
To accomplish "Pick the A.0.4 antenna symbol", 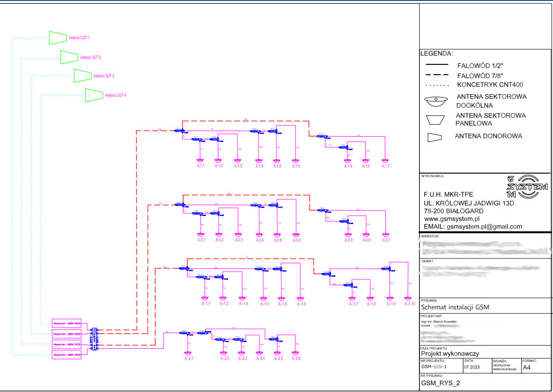I will 260,236.
